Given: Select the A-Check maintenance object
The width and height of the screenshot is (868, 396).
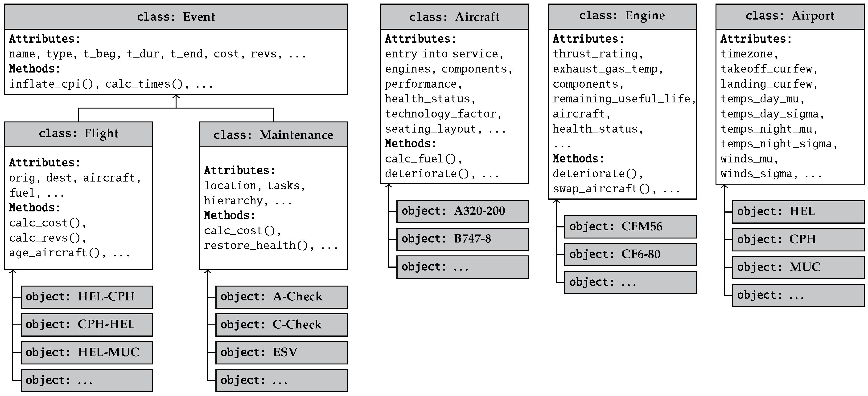Looking at the screenshot, I should pos(282,297).
